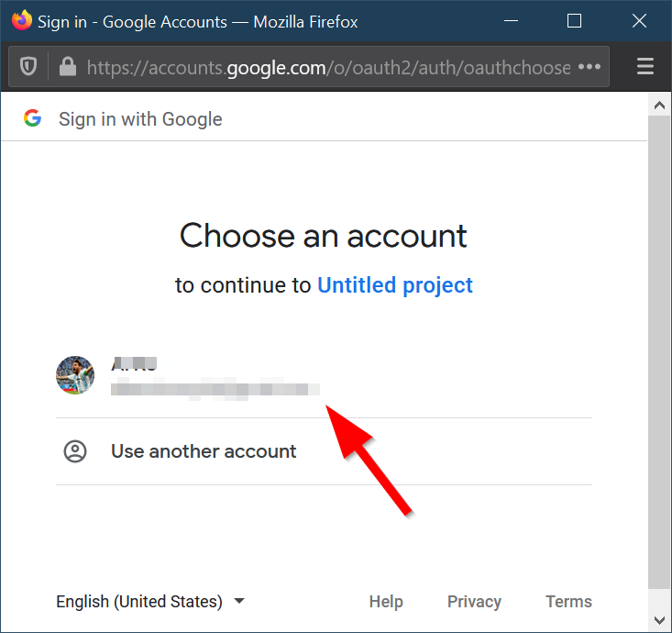Focus the accounts.google.com address bar
Image resolution: width=672 pixels, height=633 pixels.
pyautogui.click(x=328, y=67)
